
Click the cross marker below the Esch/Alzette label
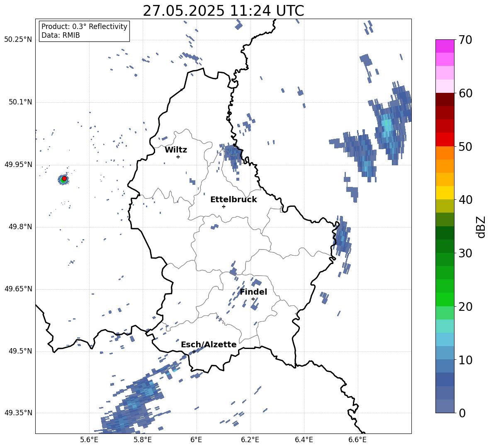coord(194,351)
